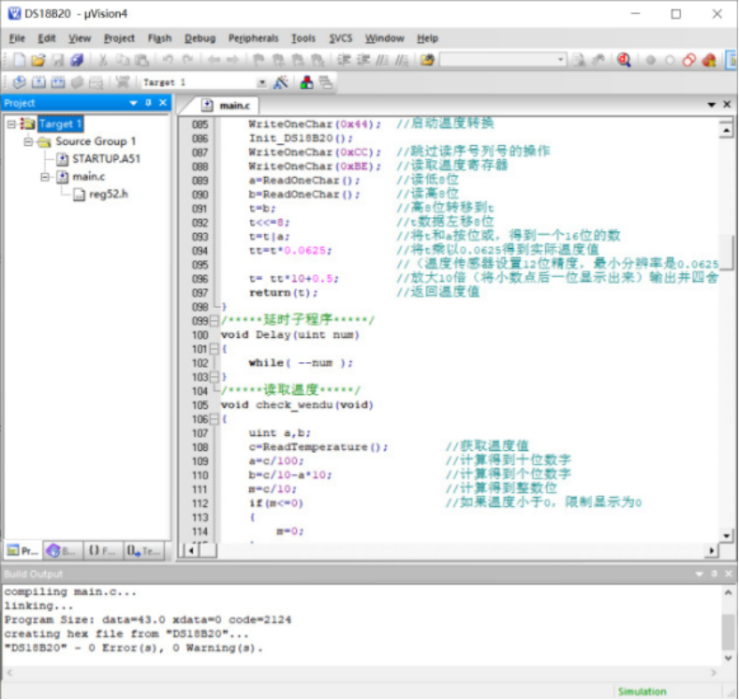The image size is (739, 700).
Task: Click the Insert Breakpoint red circle icon
Action: point(650,60)
